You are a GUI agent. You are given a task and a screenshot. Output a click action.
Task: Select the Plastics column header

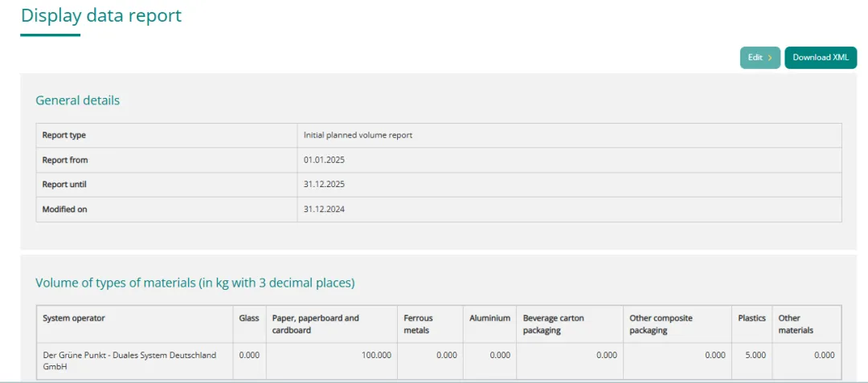(751, 318)
